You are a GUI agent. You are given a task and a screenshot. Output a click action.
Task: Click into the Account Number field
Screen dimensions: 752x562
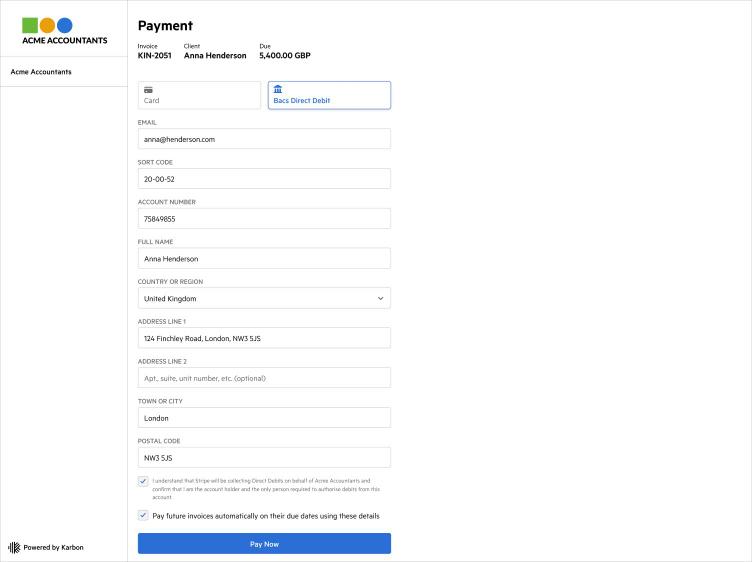tap(264, 219)
